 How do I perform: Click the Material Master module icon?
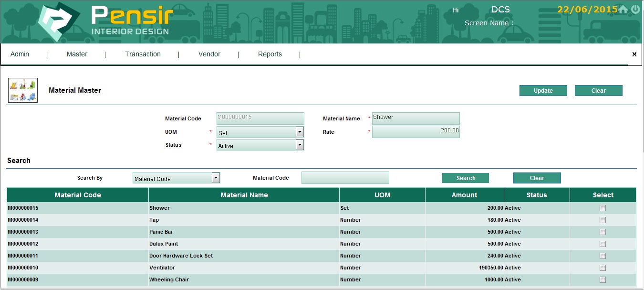click(x=23, y=91)
